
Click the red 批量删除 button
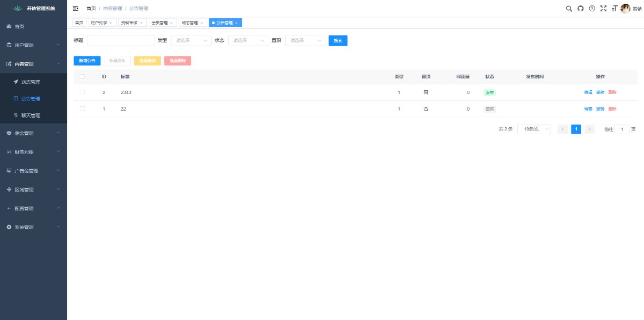pyautogui.click(x=178, y=61)
